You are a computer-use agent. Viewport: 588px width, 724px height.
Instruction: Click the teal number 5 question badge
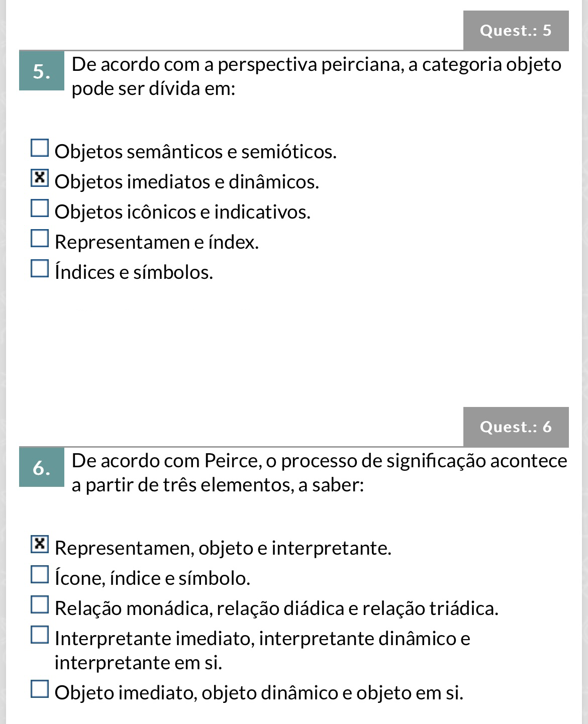[x=42, y=71]
